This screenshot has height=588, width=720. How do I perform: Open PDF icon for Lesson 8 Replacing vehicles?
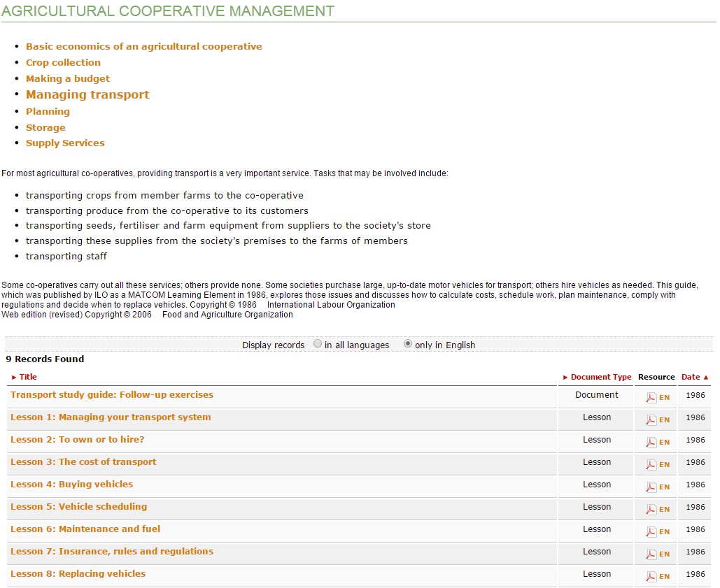[x=651, y=576]
